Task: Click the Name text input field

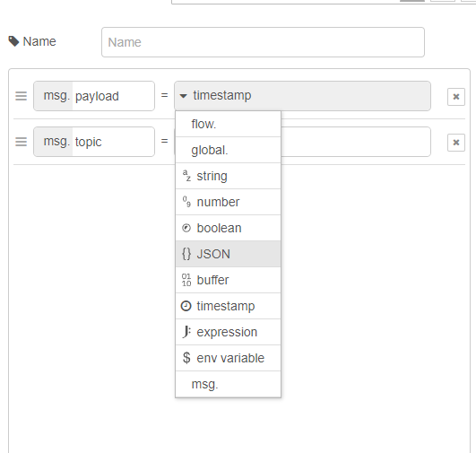Action: pyautogui.click(x=263, y=42)
